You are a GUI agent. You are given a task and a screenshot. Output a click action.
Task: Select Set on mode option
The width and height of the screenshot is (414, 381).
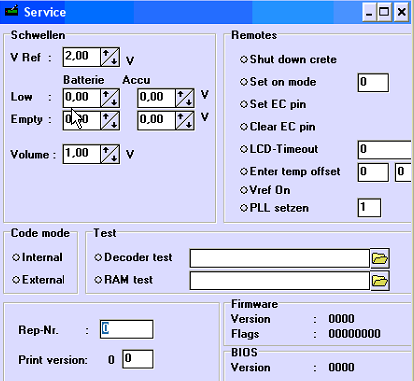click(x=278, y=82)
